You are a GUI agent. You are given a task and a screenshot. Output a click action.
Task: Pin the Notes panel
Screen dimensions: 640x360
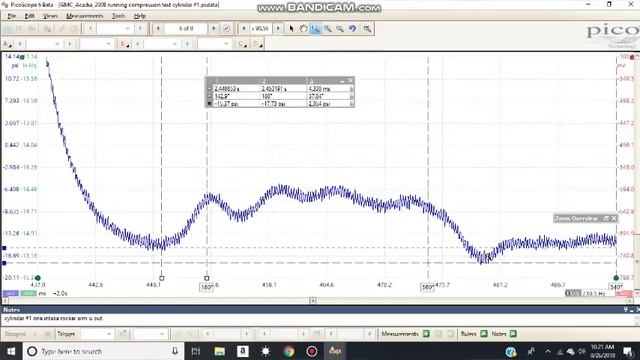pos(625,310)
